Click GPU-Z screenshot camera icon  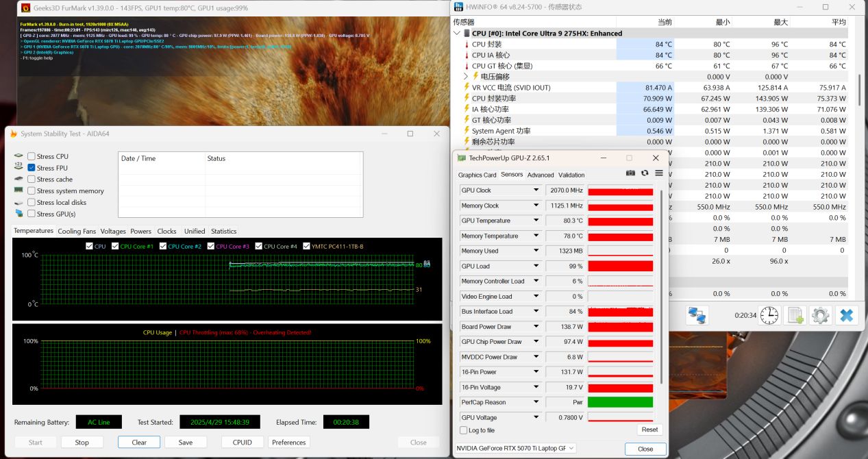click(630, 173)
